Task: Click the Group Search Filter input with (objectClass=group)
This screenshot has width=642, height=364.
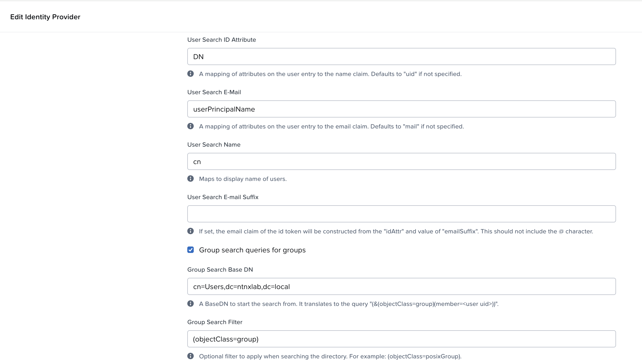Action: (x=401, y=339)
